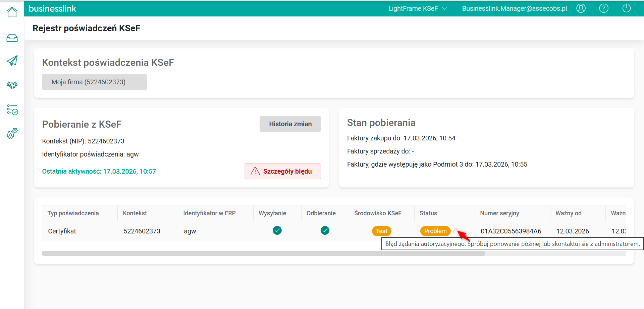Open the inbox tray sidebar icon
644x309 pixels.
coord(12,38)
